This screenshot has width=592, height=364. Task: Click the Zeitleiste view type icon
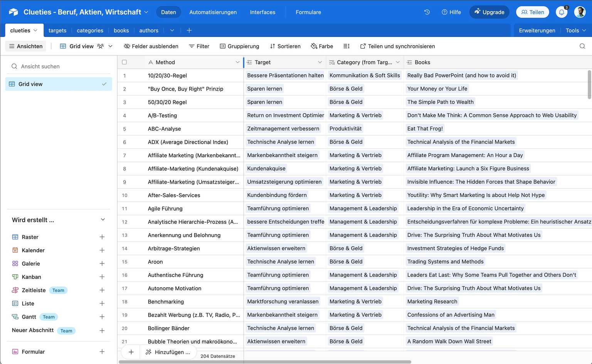[15, 290]
